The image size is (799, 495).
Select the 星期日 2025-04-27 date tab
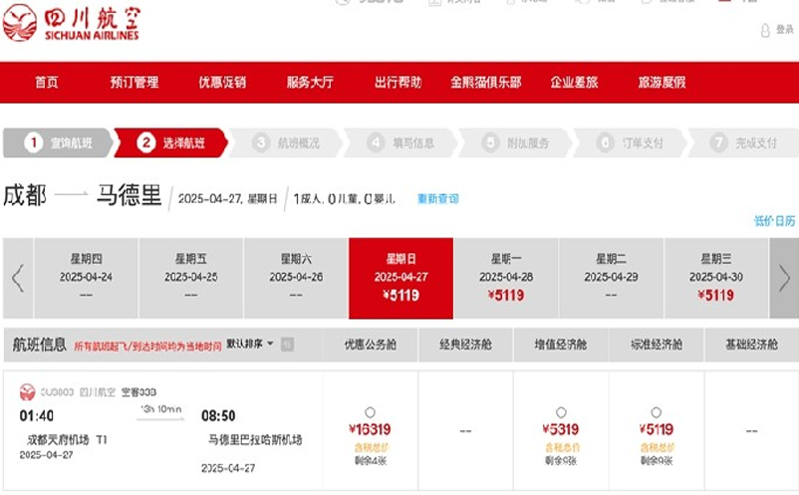pos(401,278)
